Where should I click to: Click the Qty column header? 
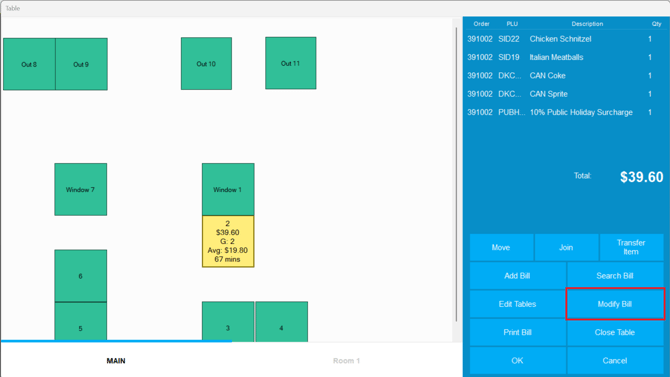coord(656,24)
